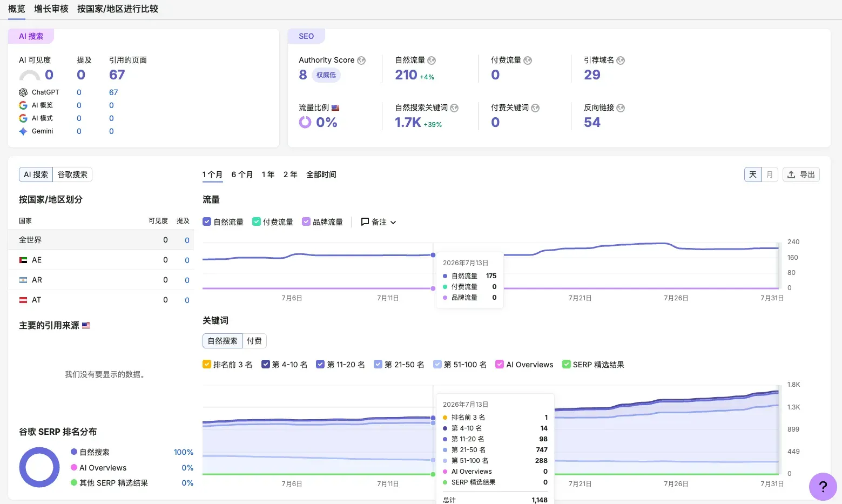Toggle the 第 51-100 名 checkbox
842x504 pixels.
pyautogui.click(x=437, y=364)
